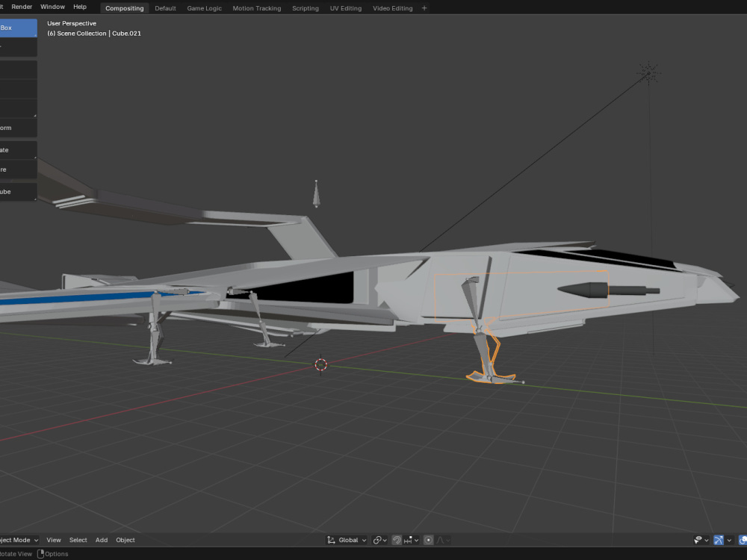Activate the Transform tool
Image resolution: width=747 pixels, height=560 pixels.
coord(18,128)
